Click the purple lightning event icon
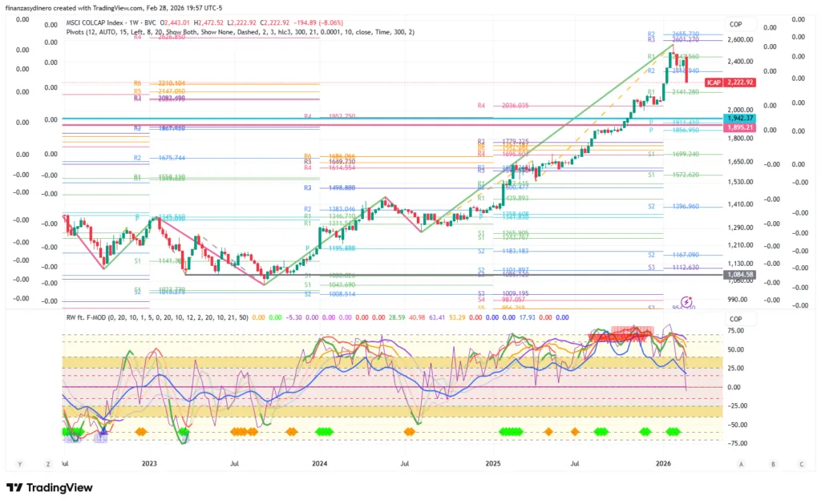Screen dimensions: 821x504 [686, 300]
